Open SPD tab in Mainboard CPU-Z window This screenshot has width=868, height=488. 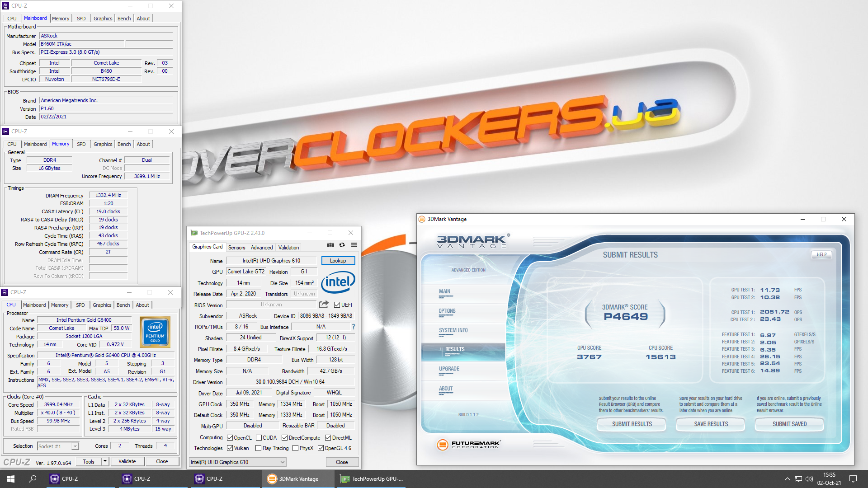(81, 19)
